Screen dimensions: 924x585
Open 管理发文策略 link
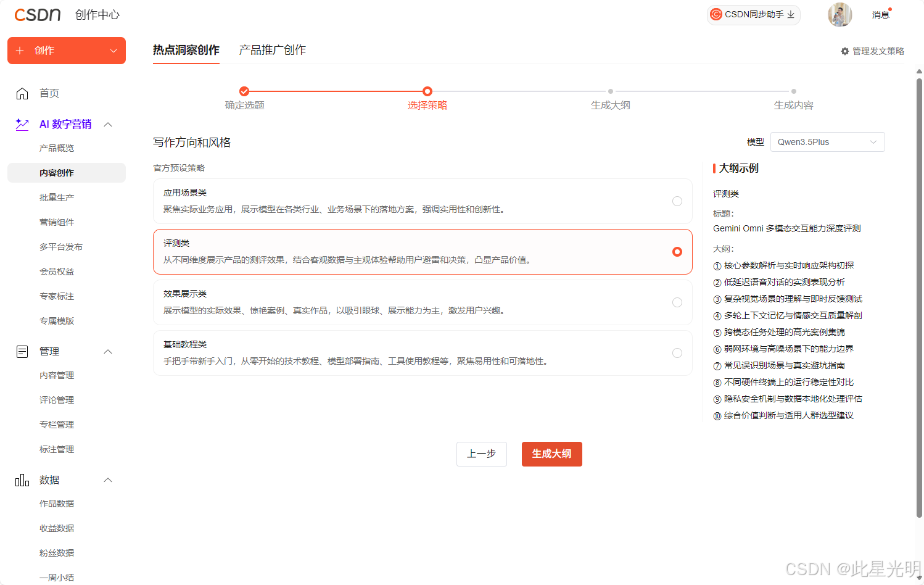pos(878,51)
